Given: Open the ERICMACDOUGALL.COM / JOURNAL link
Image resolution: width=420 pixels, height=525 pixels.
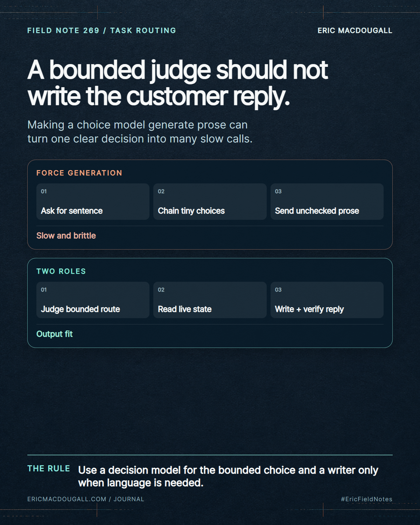Looking at the screenshot, I should click(86, 499).
